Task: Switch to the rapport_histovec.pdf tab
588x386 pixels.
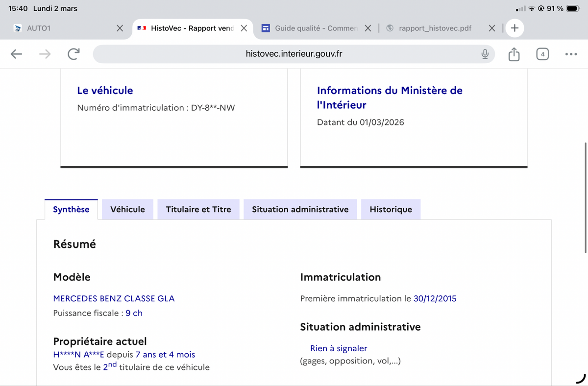Action: tap(441, 28)
